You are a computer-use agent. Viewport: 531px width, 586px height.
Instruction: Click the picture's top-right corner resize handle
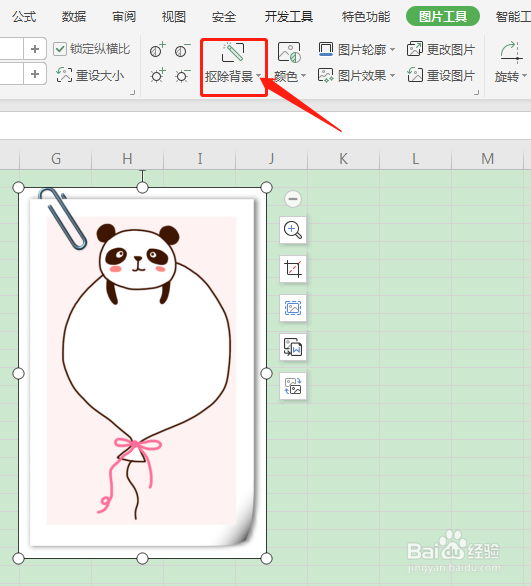(266, 188)
